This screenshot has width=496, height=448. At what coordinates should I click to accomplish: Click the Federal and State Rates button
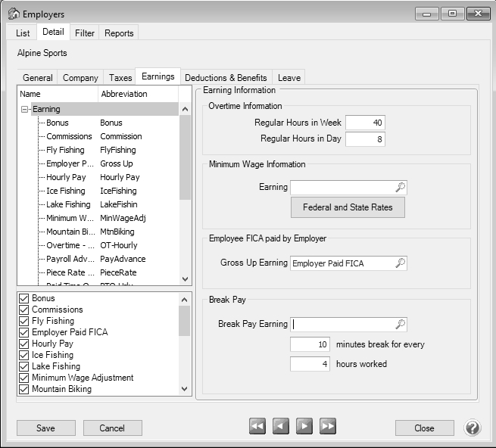tap(348, 207)
